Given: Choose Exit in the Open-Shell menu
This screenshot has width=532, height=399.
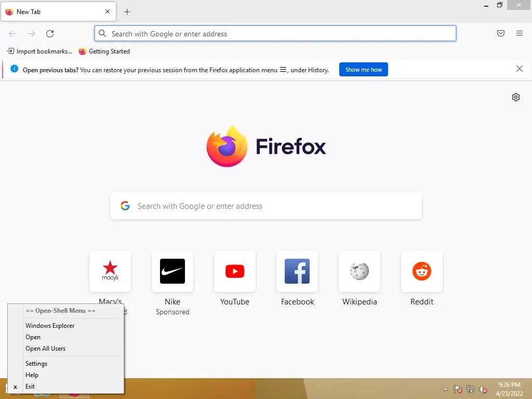Looking at the screenshot, I should point(66,387).
